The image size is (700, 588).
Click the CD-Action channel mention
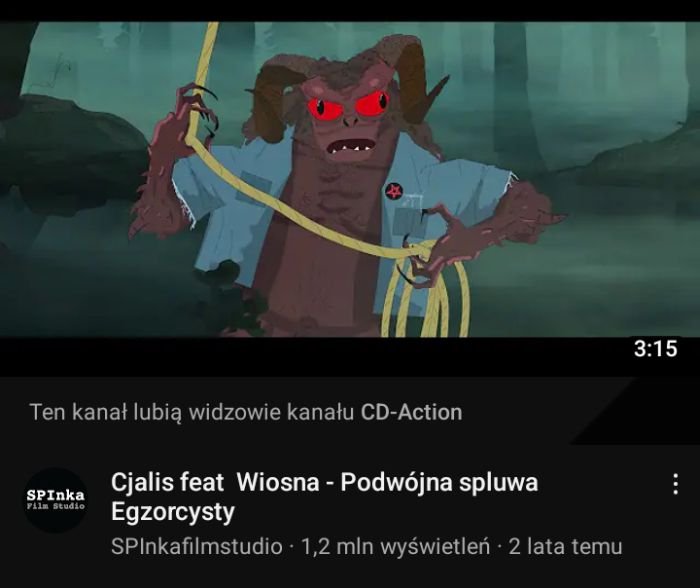click(411, 412)
